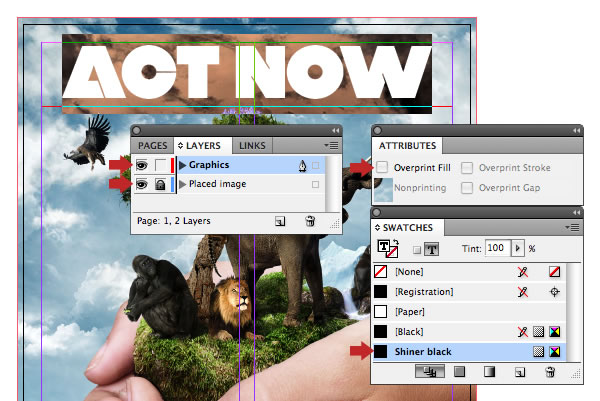The width and height of the screenshot is (600, 401).
Task: Expand the Placed image layer
Action: [183, 184]
